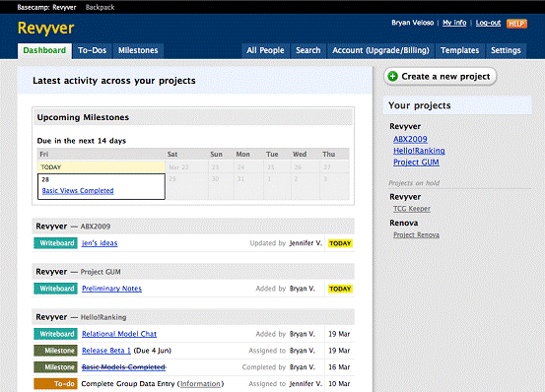This screenshot has height=392, width=545.
Task: Open the Preliminary Notes writeboard link
Action: click(112, 289)
